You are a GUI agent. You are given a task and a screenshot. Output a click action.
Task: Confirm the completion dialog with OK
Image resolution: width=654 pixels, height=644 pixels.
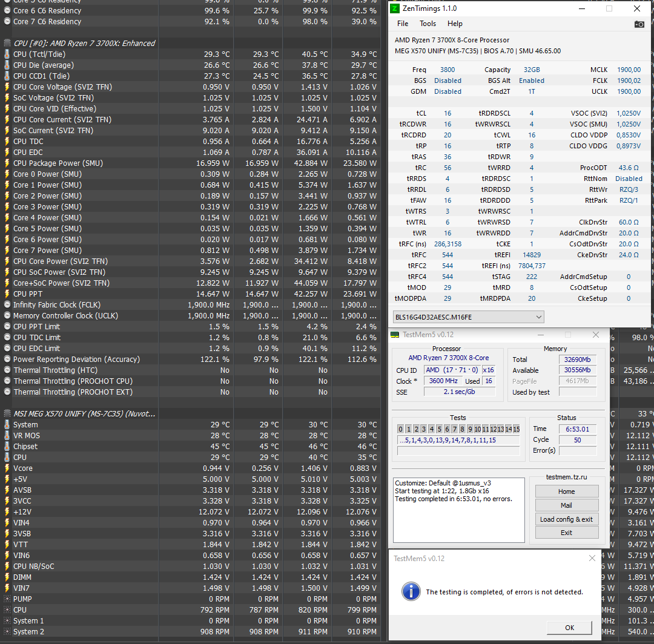569,627
